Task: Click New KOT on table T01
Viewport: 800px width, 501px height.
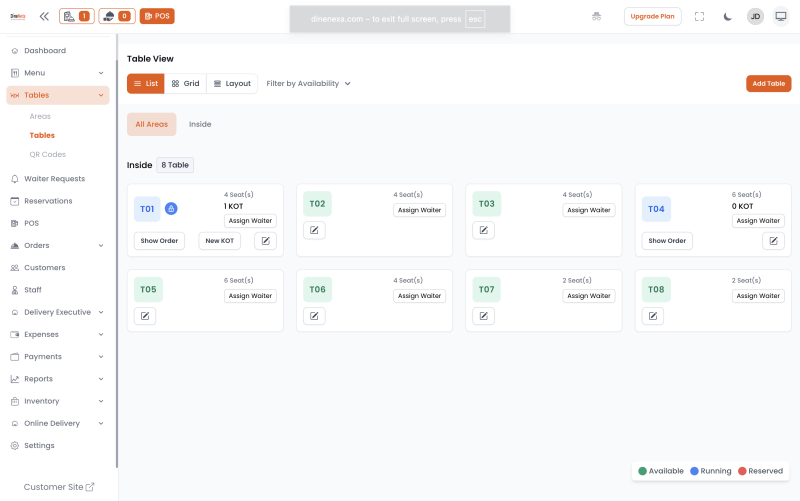Action: [x=219, y=241]
